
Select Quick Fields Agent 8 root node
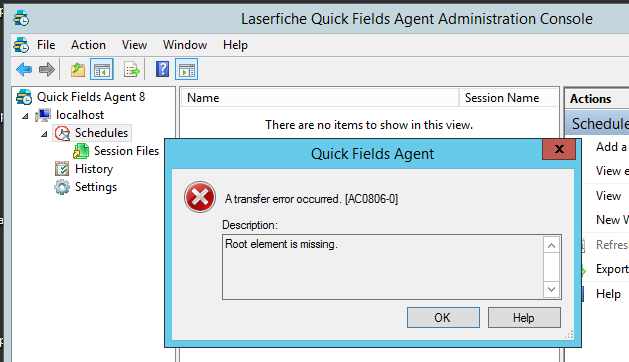point(91,97)
